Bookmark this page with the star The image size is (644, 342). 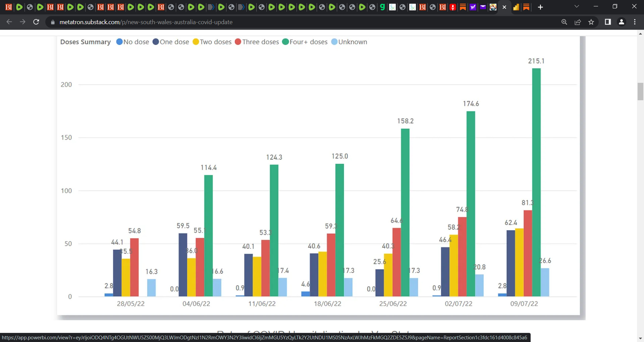click(591, 22)
